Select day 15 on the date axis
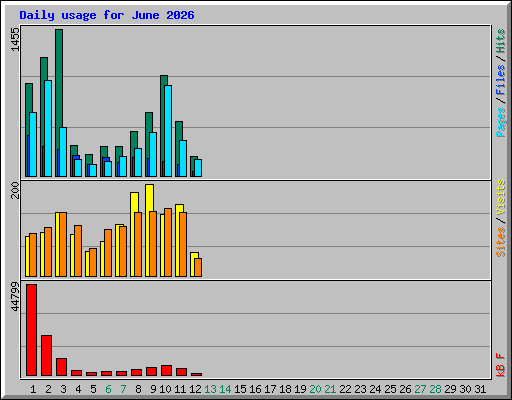The width and height of the screenshot is (512, 400). (x=240, y=389)
